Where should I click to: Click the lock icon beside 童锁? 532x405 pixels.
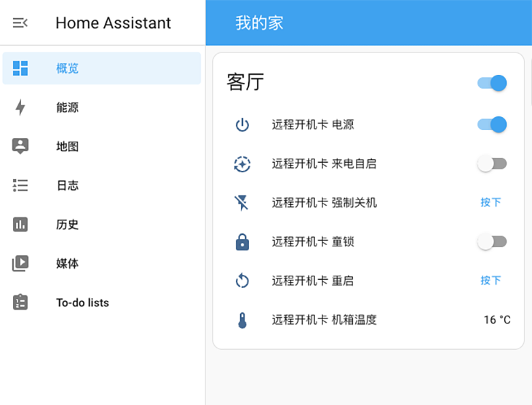242,242
